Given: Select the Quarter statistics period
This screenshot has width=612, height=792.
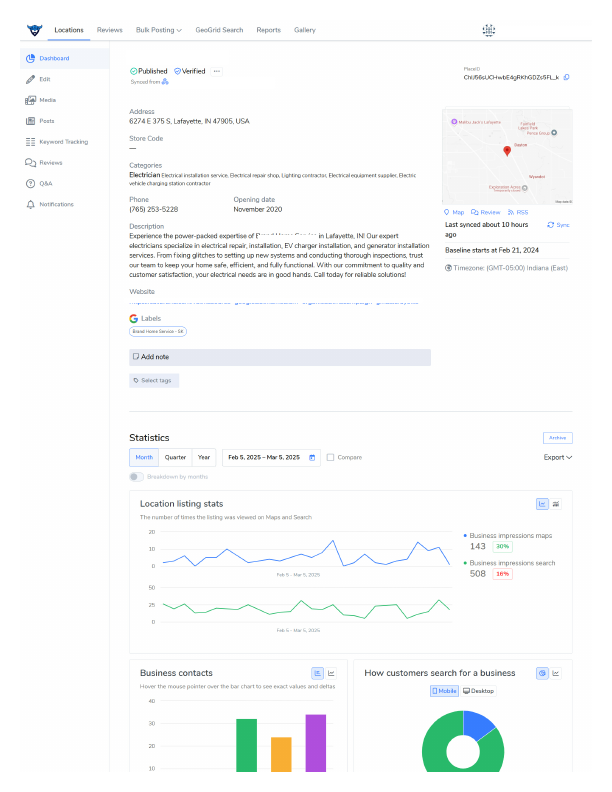Looking at the screenshot, I should (x=175, y=458).
